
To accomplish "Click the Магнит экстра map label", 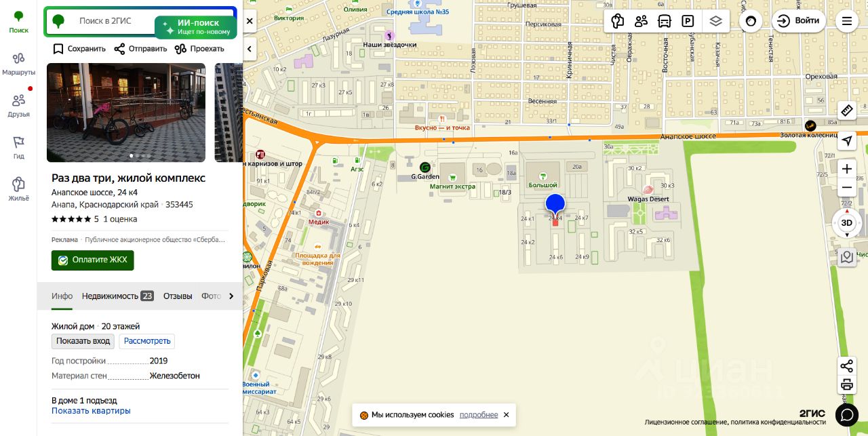I will tap(452, 186).
